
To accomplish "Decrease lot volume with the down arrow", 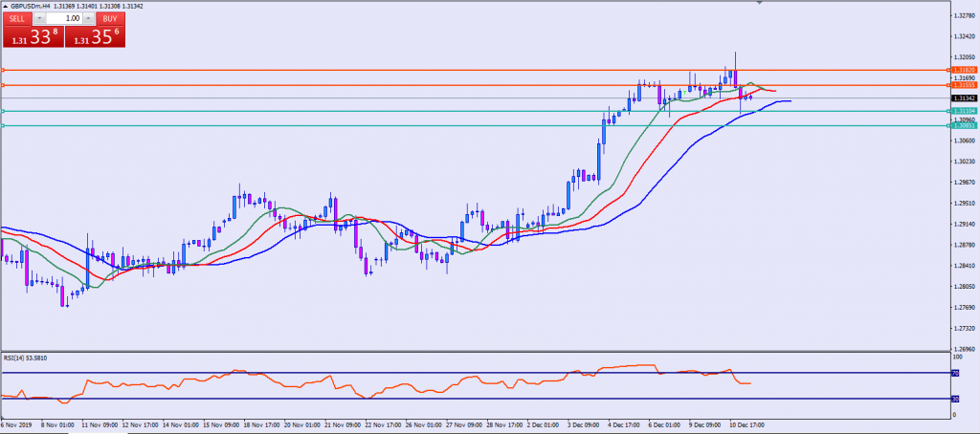I will (x=39, y=18).
